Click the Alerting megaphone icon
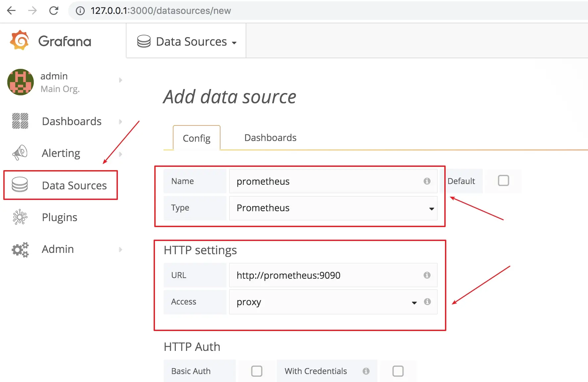Viewport: 588px width, 382px height. [20, 153]
